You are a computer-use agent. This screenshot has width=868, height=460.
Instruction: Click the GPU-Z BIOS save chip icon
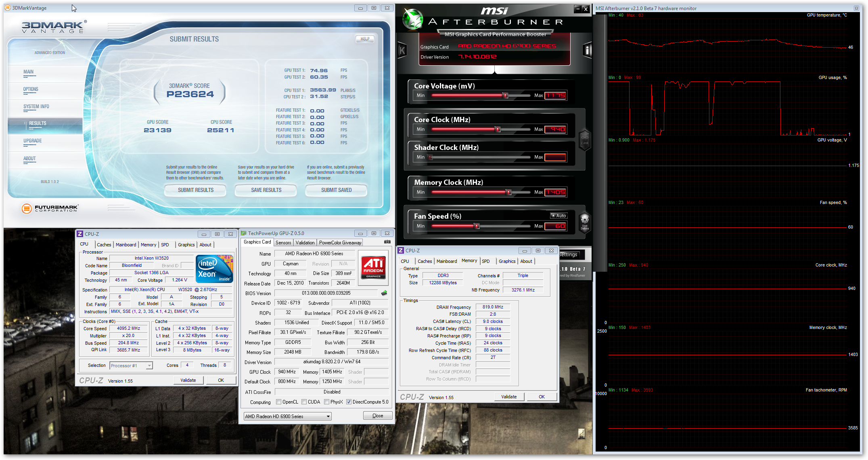pos(384,293)
